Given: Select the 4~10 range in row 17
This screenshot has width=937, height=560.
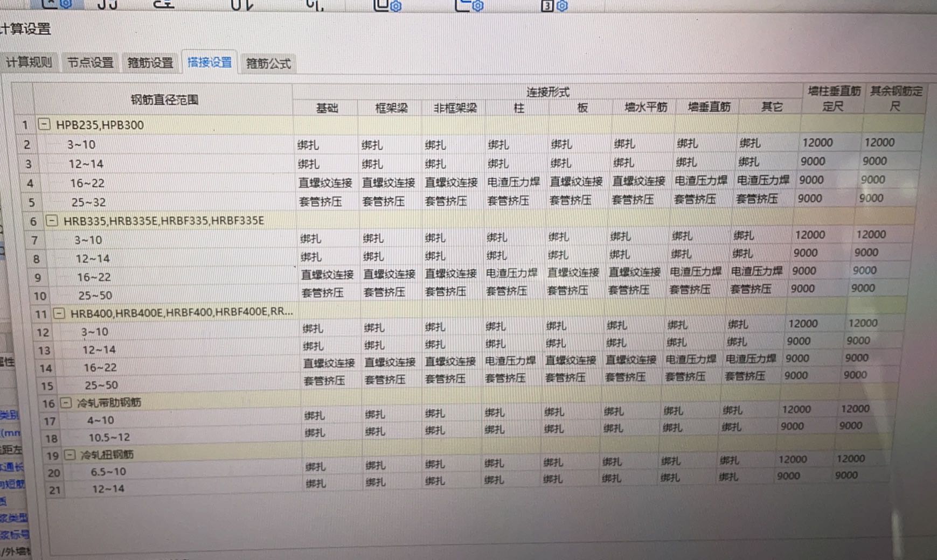Looking at the screenshot, I should [101, 420].
